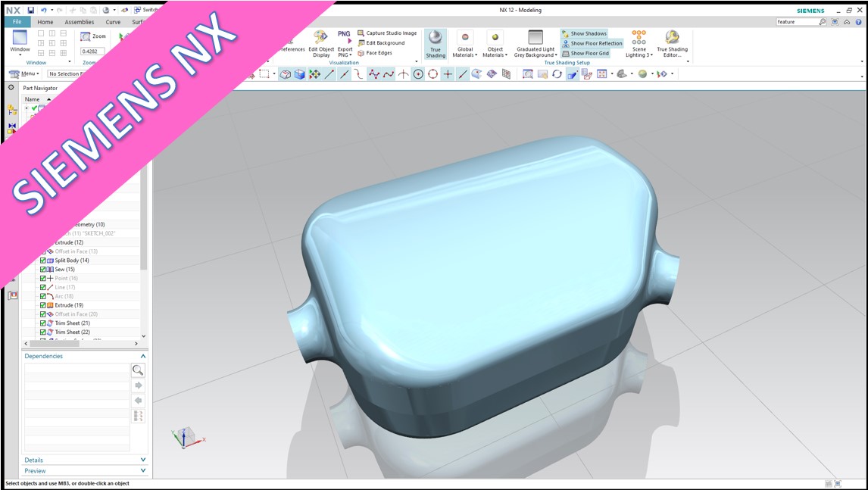The width and height of the screenshot is (868, 490).
Task: Expand the Details section
Action: click(143, 460)
